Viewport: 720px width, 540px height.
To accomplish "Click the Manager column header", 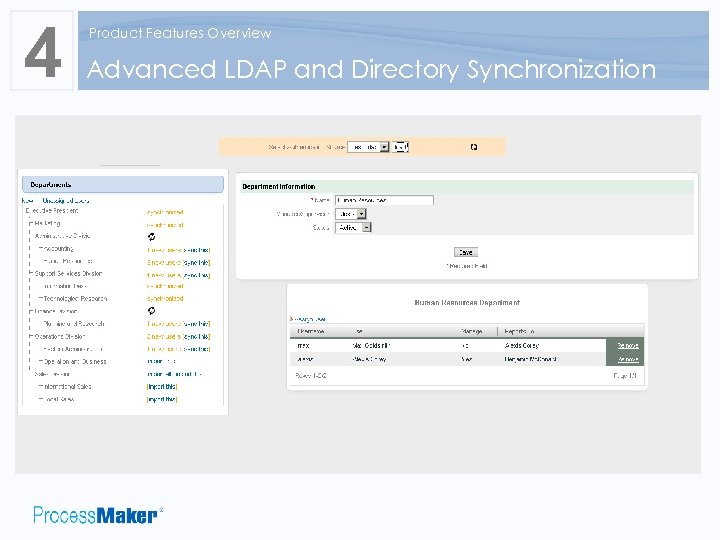I will [x=472, y=331].
